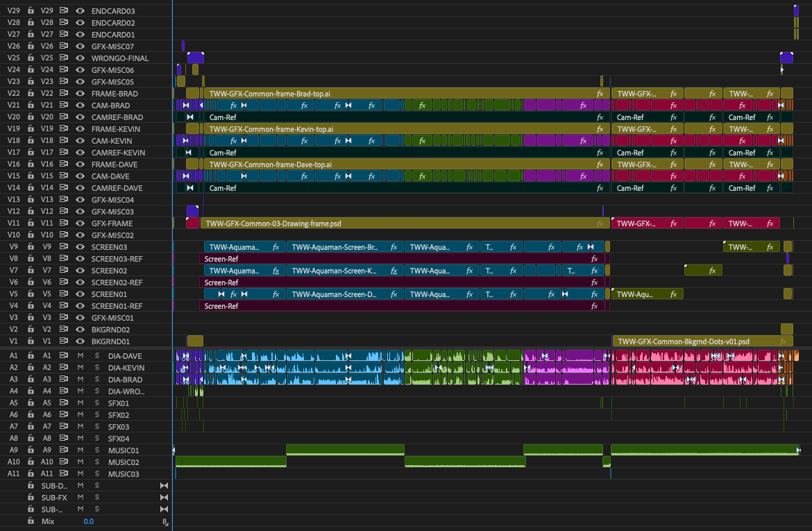Toggle sync lock on CAM-BRAD track
This screenshot has width=812, height=531.
point(64,106)
